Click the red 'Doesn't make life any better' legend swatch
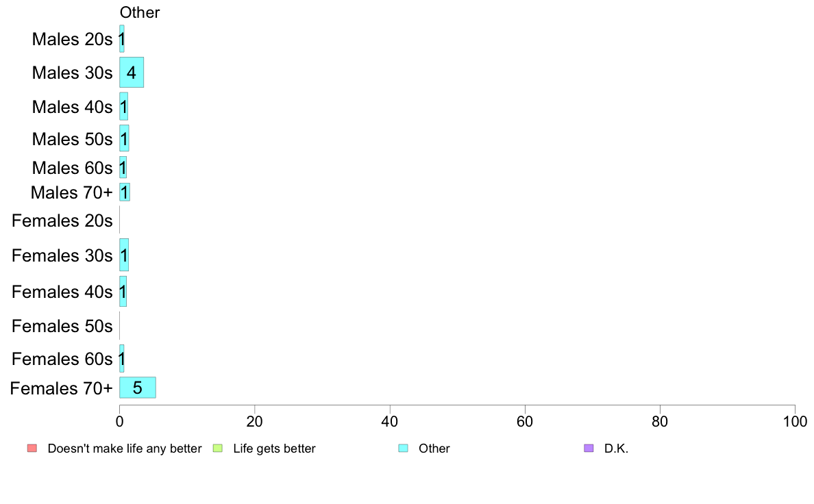The image size is (814, 504). click(32, 448)
